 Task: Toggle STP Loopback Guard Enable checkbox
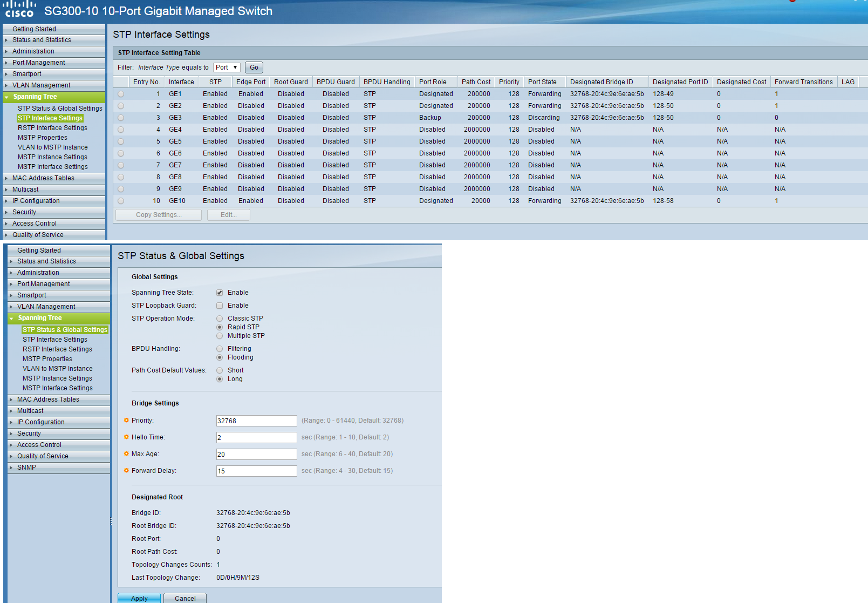pyautogui.click(x=220, y=306)
